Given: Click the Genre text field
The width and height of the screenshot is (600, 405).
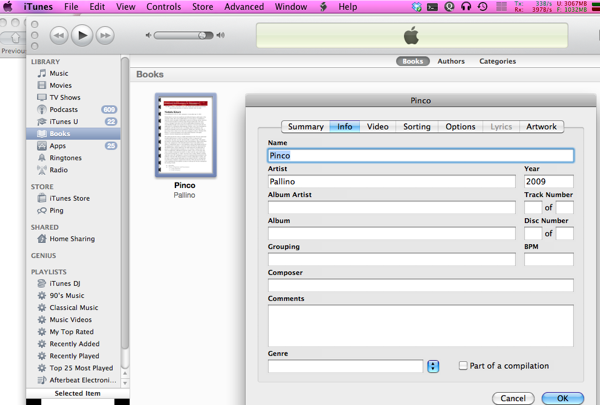Looking at the screenshot, I should point(346,366).
